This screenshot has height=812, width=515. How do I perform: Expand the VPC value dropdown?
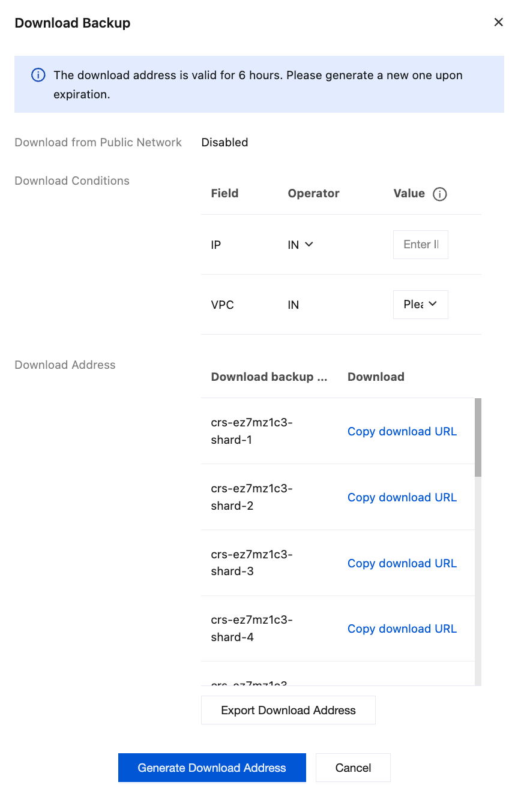420,305
